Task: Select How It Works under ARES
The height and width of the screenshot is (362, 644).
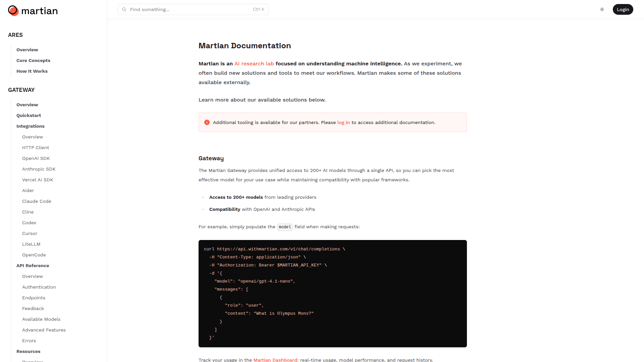Action: tap(32, 71)
